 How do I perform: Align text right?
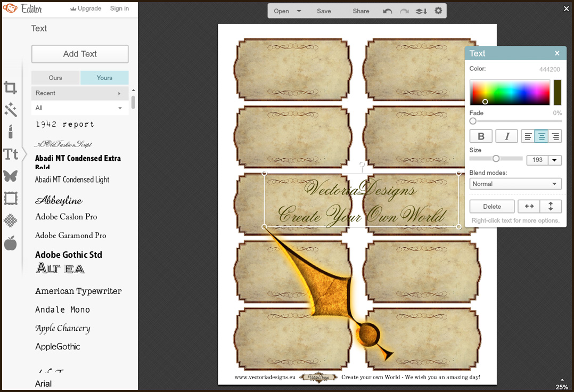555,136
